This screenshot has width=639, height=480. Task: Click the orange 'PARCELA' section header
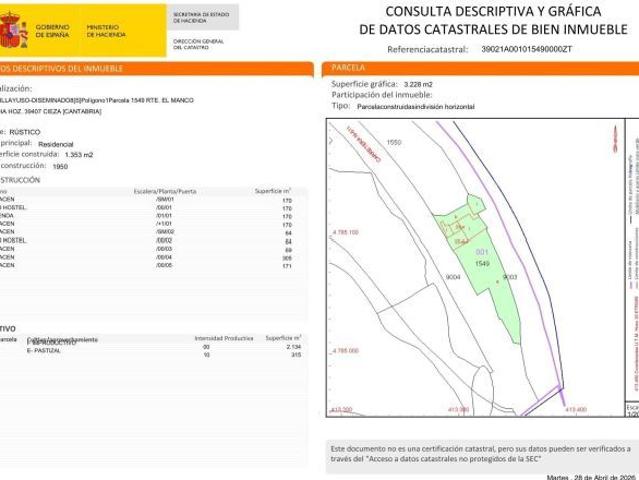tap(480, 68)
